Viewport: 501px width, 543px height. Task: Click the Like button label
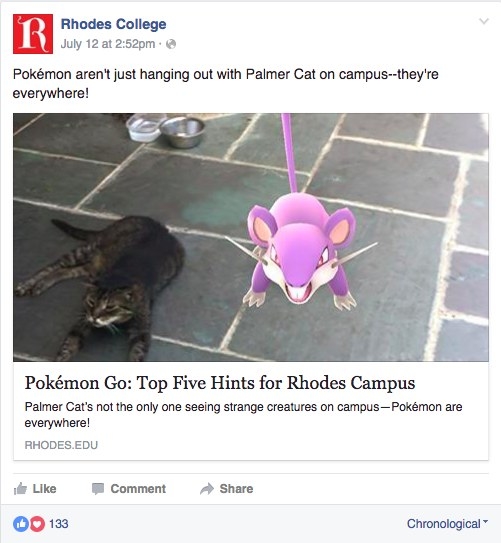click(x=44, y=489)
